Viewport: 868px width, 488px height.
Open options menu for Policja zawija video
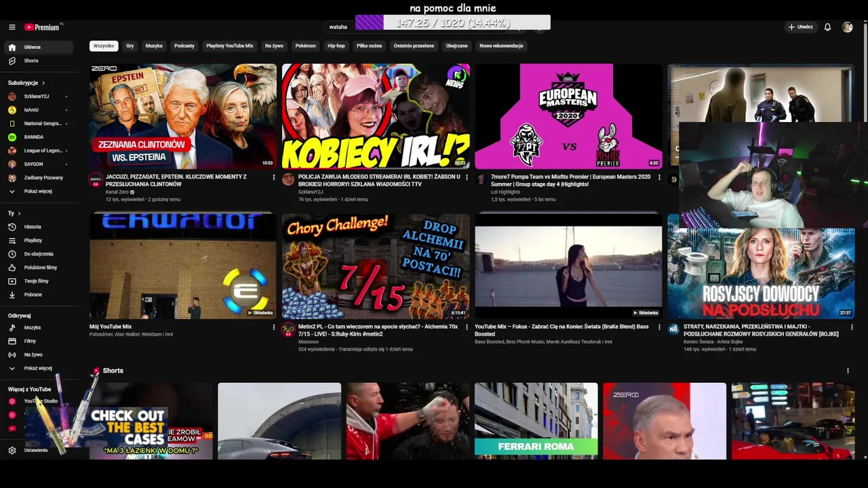(x=467, y=178)
